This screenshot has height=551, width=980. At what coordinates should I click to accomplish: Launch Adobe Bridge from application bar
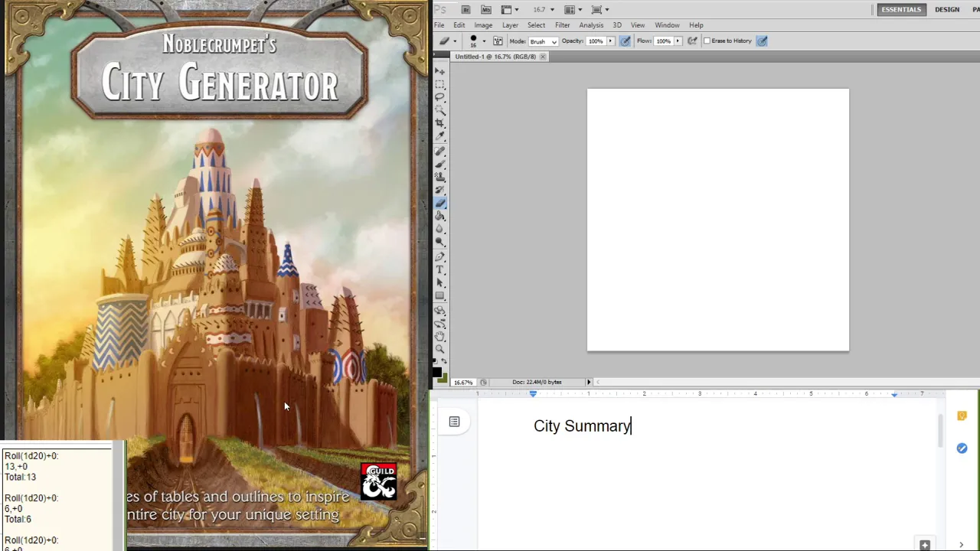click(465, 9)
